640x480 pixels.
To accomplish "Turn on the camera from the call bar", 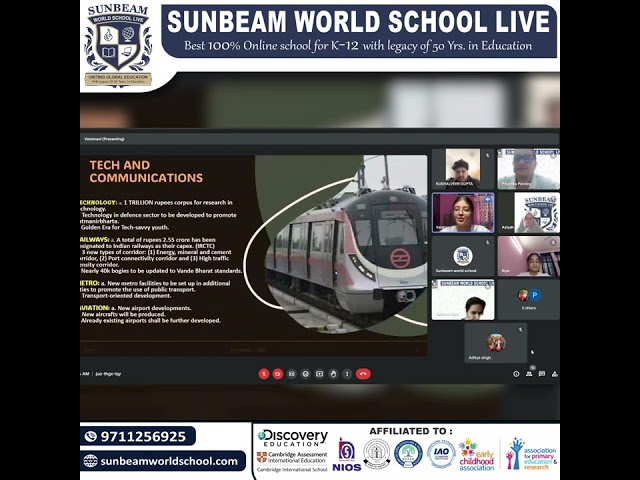I will tap(278, 374).
